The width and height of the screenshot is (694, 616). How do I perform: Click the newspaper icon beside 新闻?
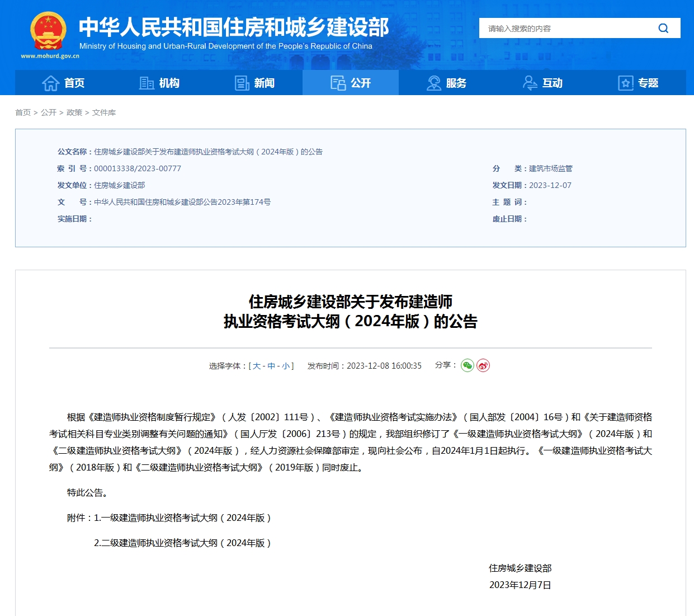(x=242, y=83)
